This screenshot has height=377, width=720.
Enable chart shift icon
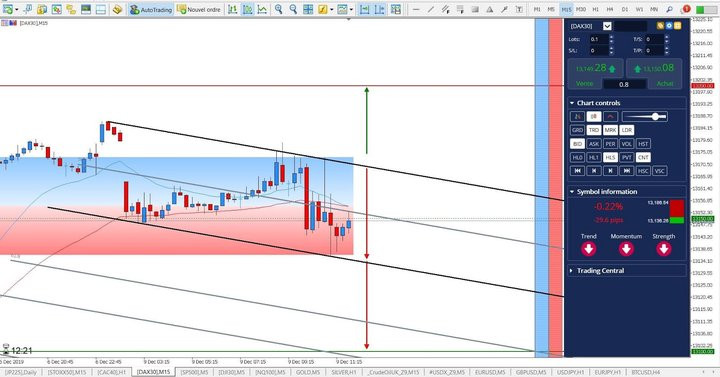point(380,9)
